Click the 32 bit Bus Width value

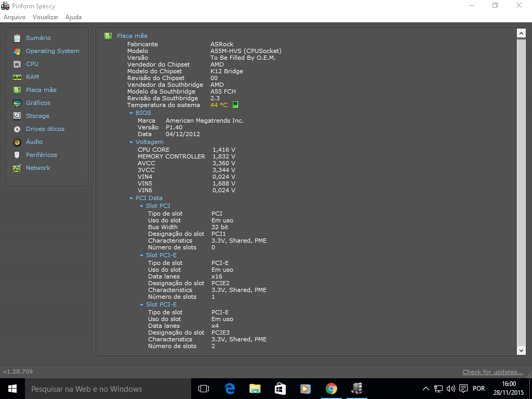click(x=220, y=228)
